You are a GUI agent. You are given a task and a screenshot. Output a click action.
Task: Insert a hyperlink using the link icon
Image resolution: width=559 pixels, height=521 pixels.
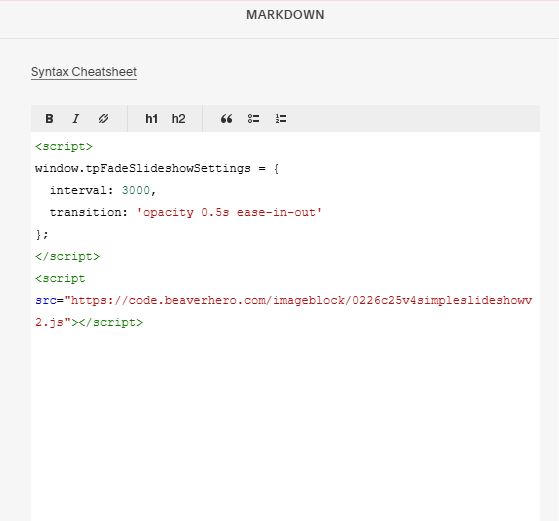point(103,118)
